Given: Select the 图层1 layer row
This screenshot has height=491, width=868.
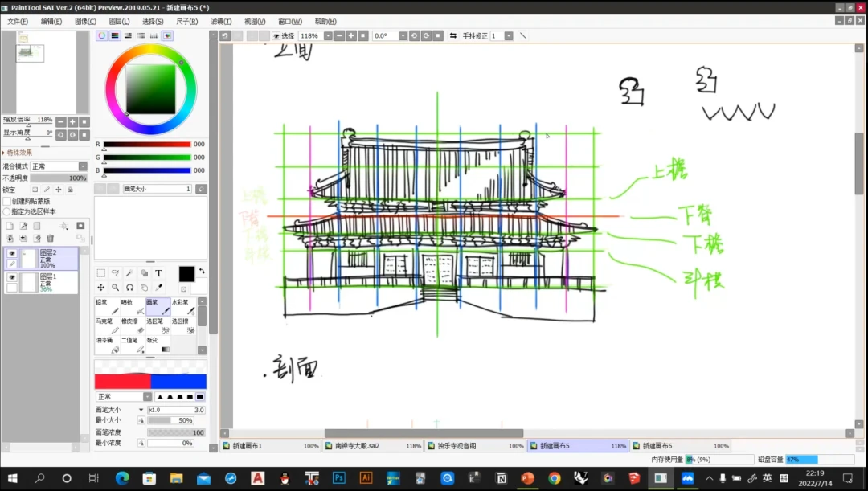Looking at the screenshot, I should click(42, 282).
